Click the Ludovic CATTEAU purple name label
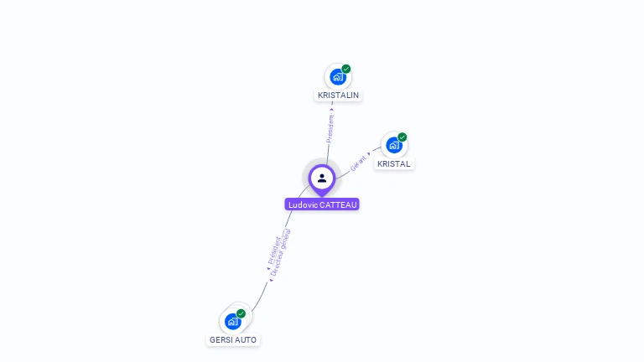Viewport: 644px width, 362px height. tap(322, 204)
